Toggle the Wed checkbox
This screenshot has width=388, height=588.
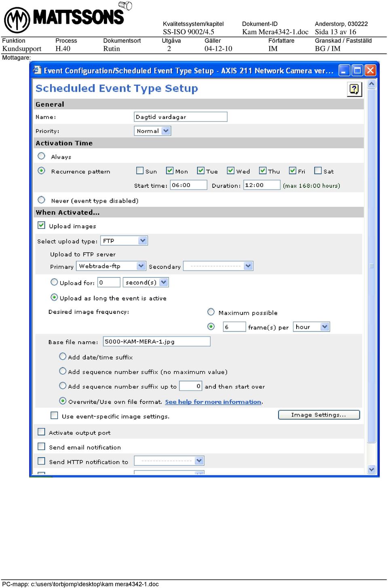pyautogui.click(x=231, y=171)
